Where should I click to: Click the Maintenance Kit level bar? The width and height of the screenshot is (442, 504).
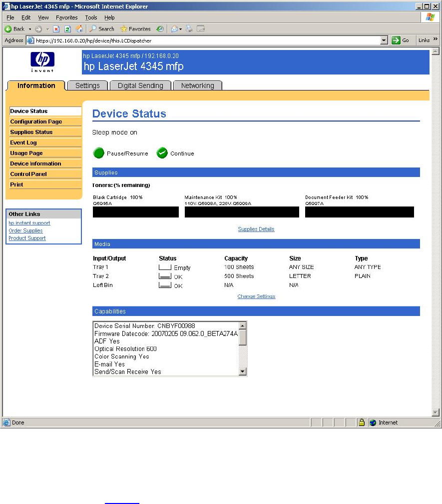tap(242, 212)
